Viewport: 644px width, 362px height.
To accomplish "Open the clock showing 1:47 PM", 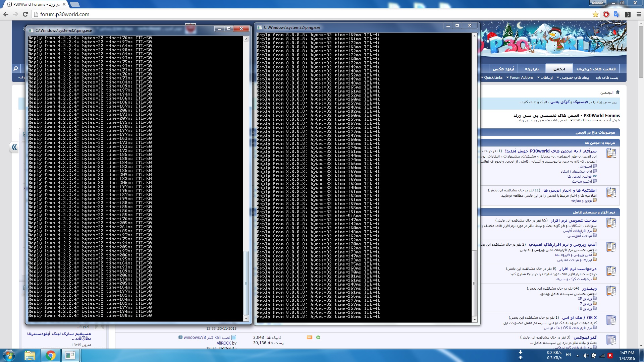I will tap(627, 355).
